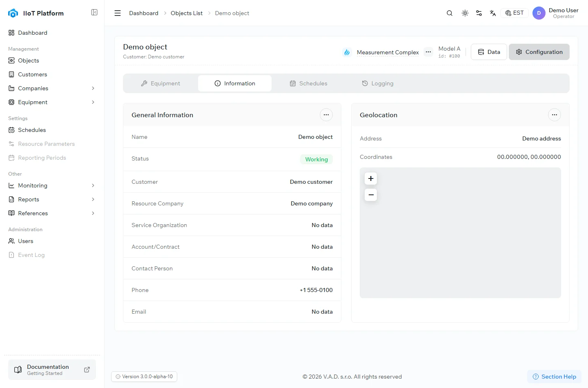
Task: Open display settings sliders icon
Action: tap(479, 13)
